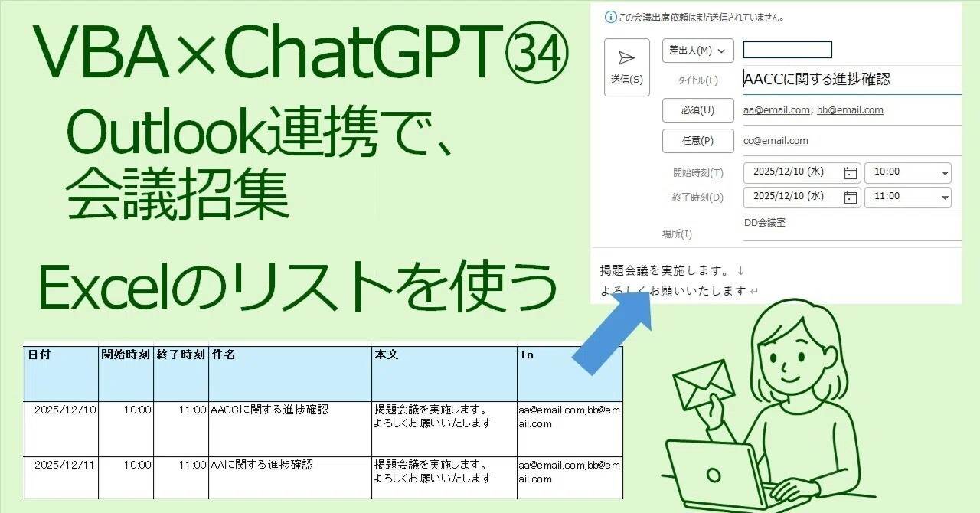Select the 10:00 start time cell in the 2025/12/10 row
Screen dimensions: 980x513
[x=126, y=429]
